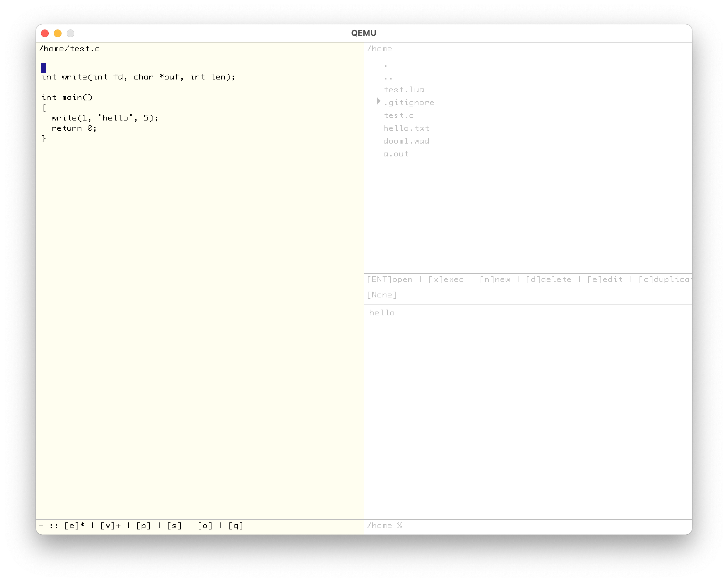The image size is (728, 582).
Task: Click [q] quit in editor bar
Action: pyautogui.click(x=236, y=526)
